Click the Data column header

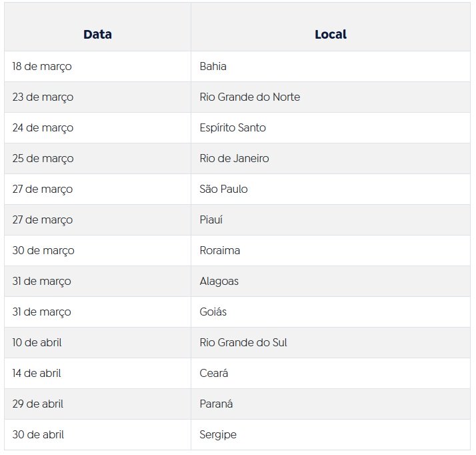[97, 35]
